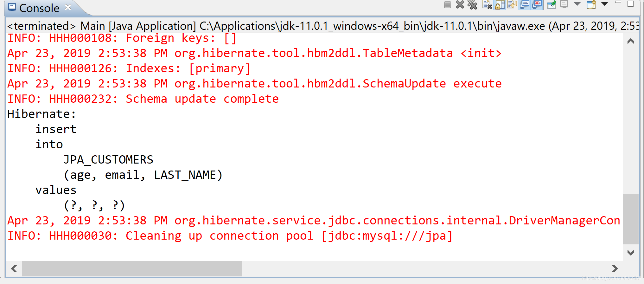The image size is (644, 284).
Task: Click the 'Hibernate:' output line
Action: tap(42, 114)
